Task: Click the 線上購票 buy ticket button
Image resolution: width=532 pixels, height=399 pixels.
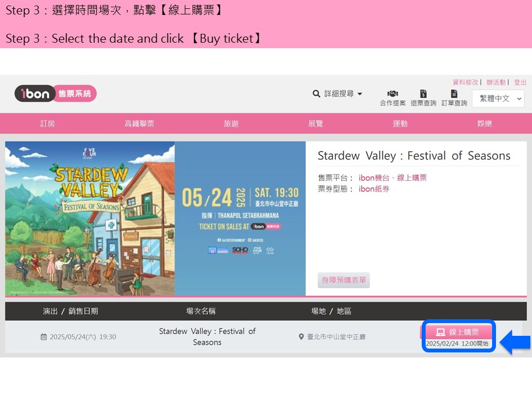Action: 457,332
